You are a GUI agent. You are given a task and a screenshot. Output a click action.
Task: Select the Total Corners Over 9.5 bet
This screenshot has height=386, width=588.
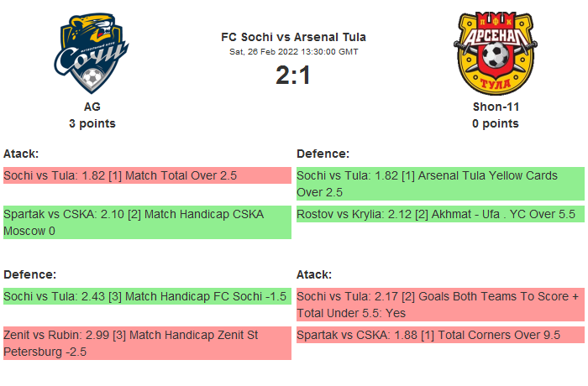440,335
